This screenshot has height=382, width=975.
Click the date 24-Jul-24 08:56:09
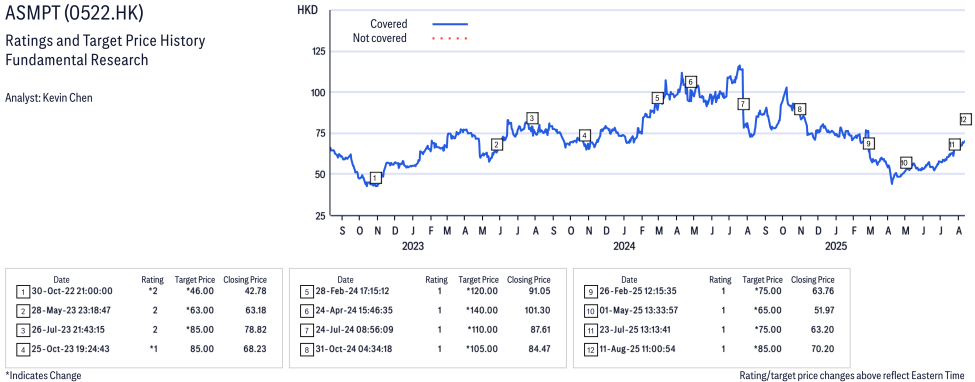coord(355,329)
